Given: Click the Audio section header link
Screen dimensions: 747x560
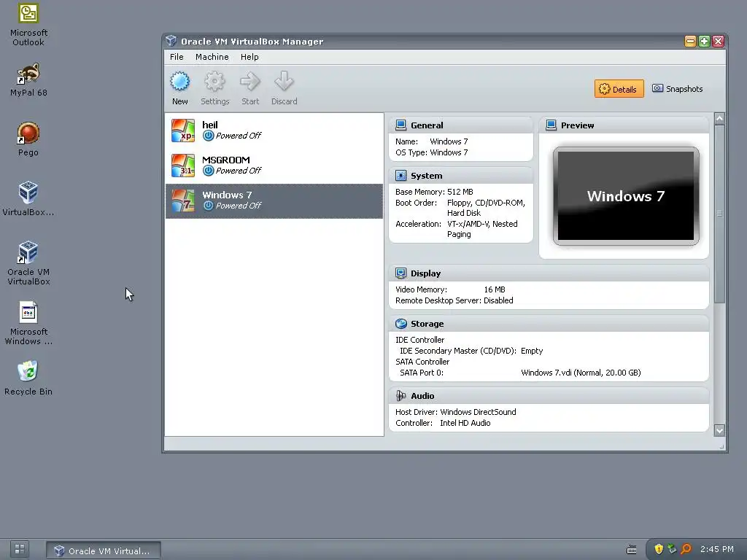Looking at the screenshot, I should (422, 396).
